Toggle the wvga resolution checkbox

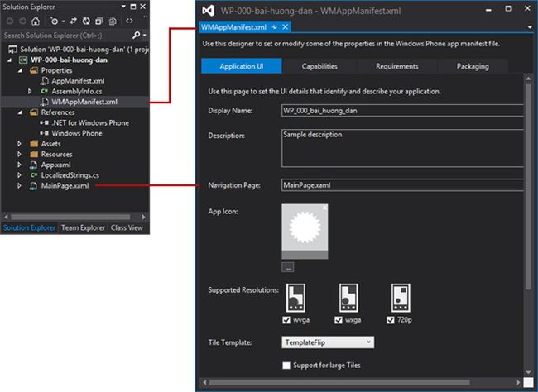(x=286, y=320)
